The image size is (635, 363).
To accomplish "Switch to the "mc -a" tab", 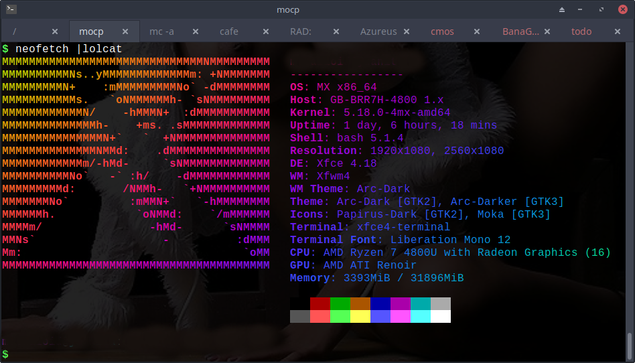I will [162, 32].
